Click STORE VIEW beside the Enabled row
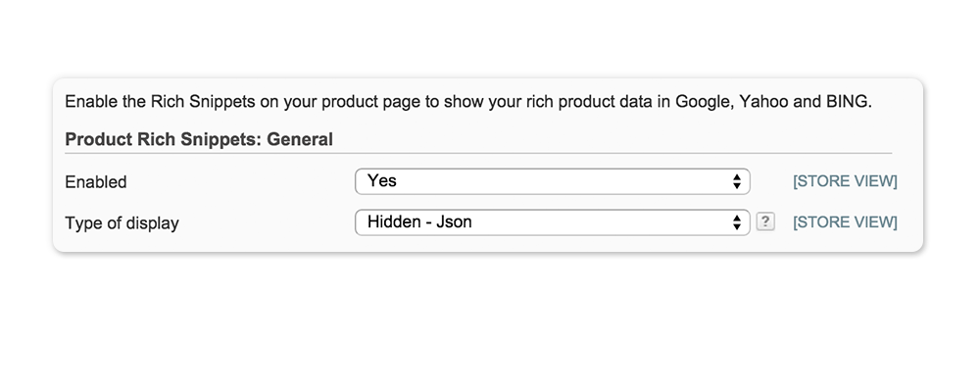The width and height of the screenshot is (980, 392). pyautogui.click(x=845, y=181)
